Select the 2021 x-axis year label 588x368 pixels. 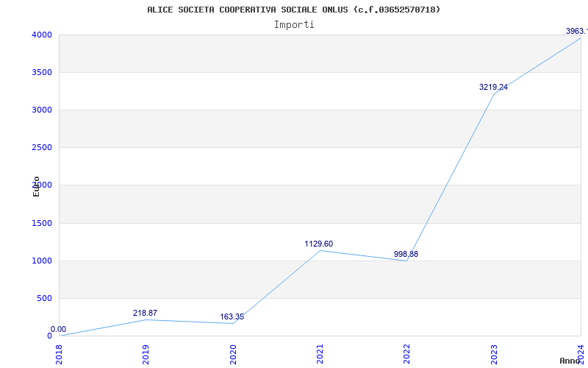320,355
